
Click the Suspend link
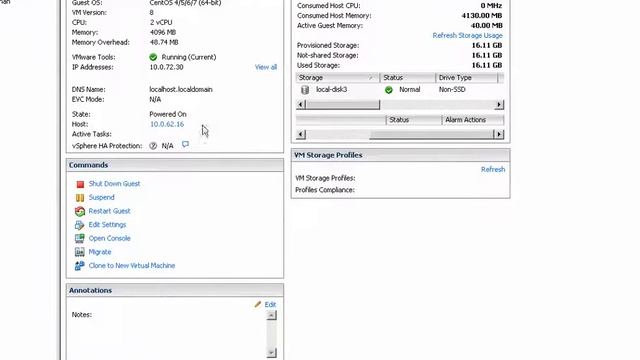click(102, 197)
